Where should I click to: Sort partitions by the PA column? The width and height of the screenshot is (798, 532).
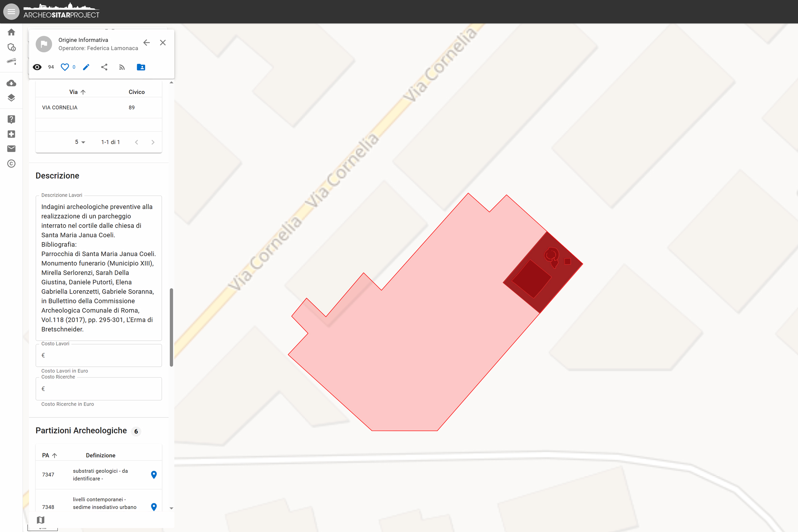[46, 455]
